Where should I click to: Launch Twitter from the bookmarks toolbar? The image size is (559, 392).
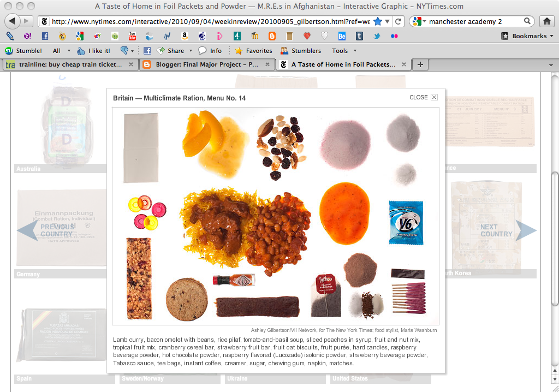[x=376, y=37]
